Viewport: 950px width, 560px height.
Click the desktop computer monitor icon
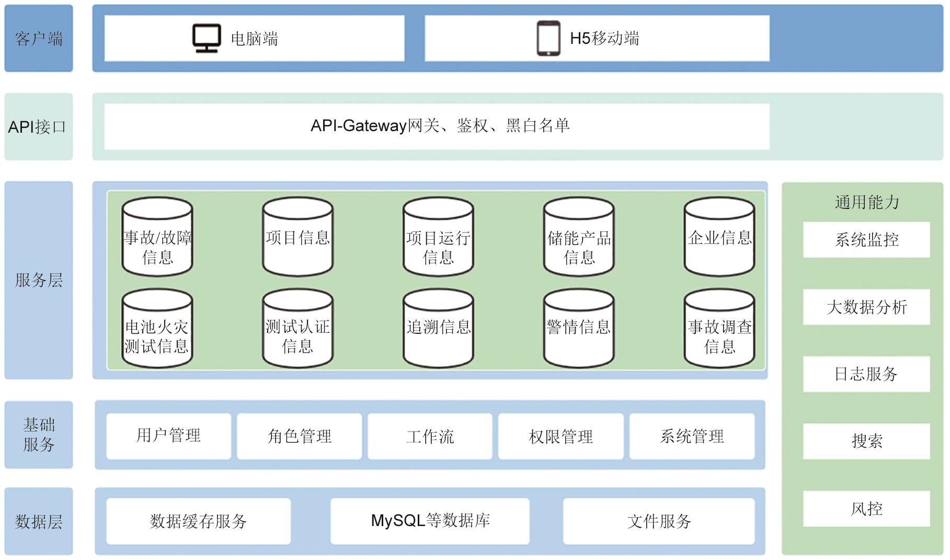click(207, 39)
